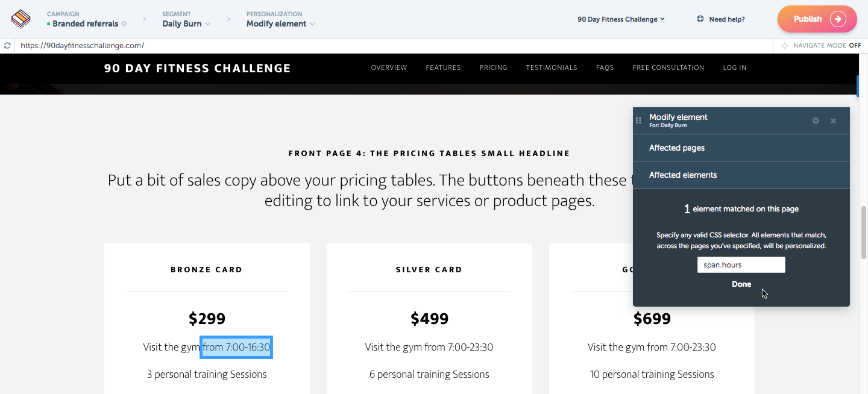Expand the Daily Burn segment dropdown
The width and height of the screenshot is (868, 394).
208,24
